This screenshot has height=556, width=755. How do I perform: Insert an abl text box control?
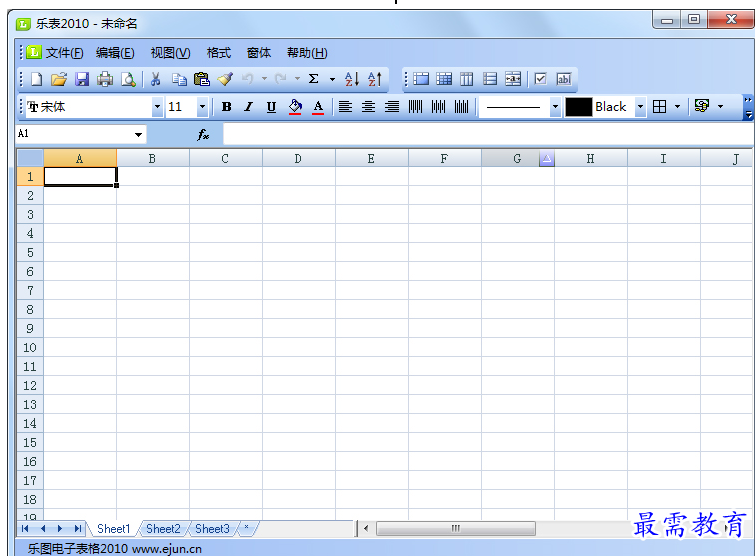(564, 79)
